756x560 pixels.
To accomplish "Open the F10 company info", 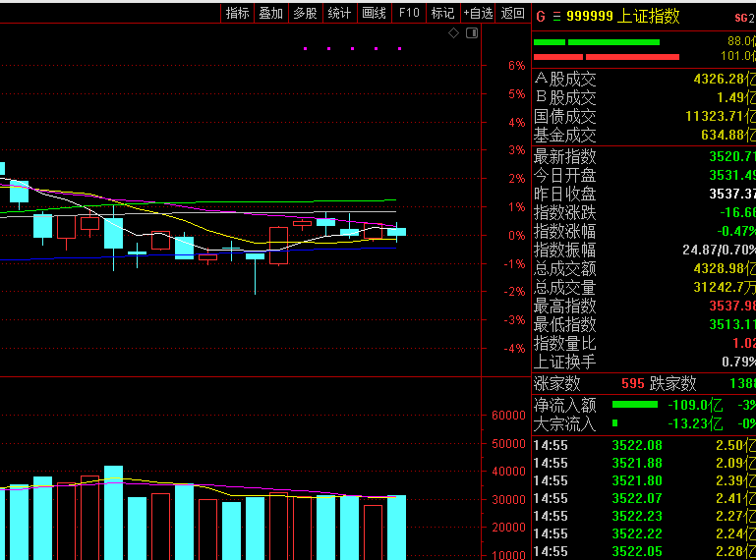I will point(409,13).
